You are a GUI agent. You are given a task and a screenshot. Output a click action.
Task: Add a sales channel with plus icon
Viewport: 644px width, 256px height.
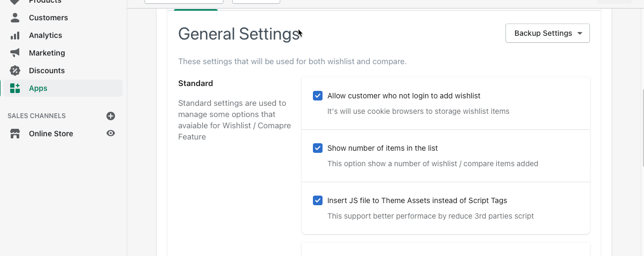[x=111, y=116]
